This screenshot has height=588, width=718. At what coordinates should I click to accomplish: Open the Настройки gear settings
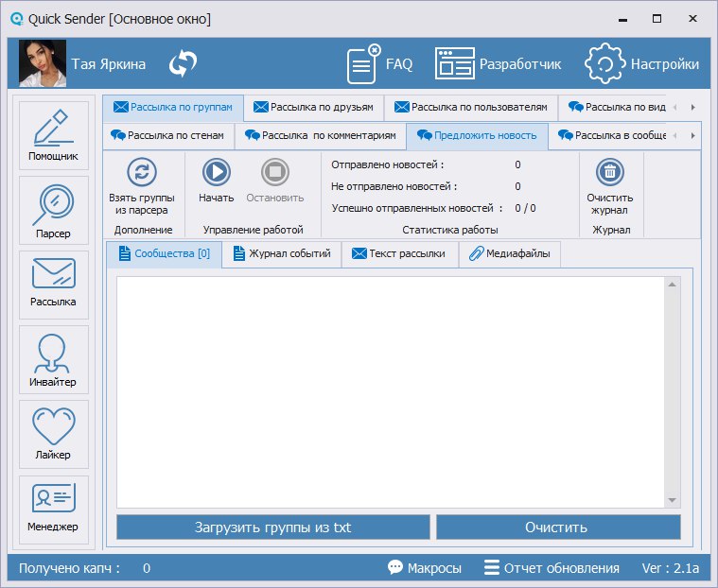point(642,64)
